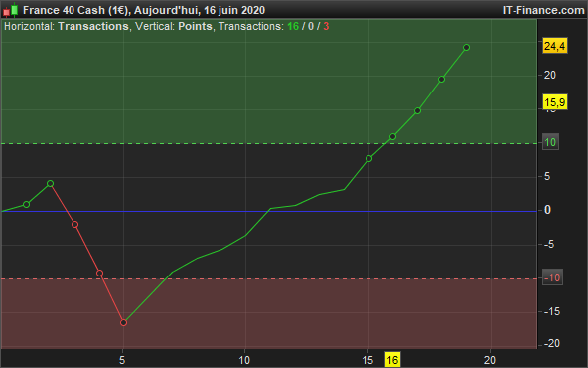This screenshot has height=368, width=588.
Task: Click the yellow 15,9 value label
Action: coord(555,102)
